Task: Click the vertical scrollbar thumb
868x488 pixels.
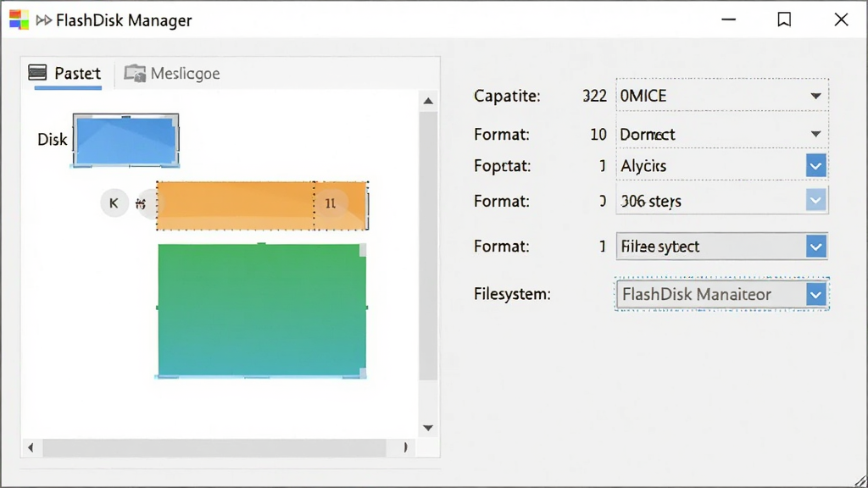Action: (428, 246)
